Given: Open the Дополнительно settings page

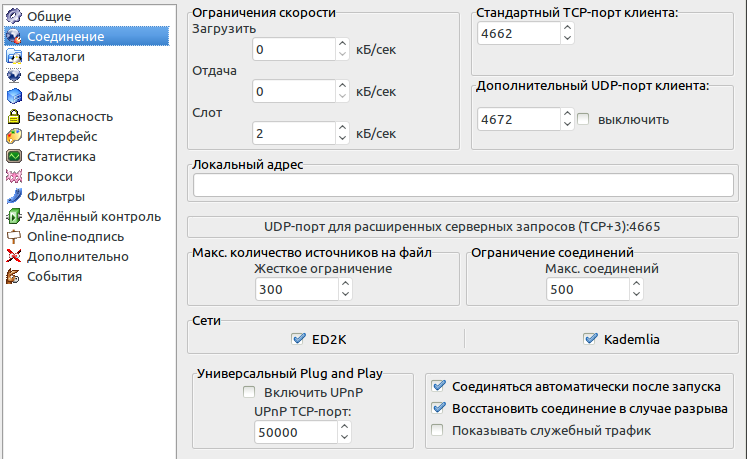Looking at the screenshot, I should point(78,256).
